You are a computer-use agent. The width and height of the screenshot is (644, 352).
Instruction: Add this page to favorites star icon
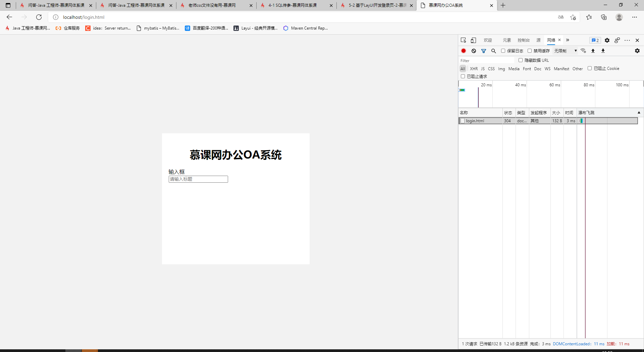point(573,17)
